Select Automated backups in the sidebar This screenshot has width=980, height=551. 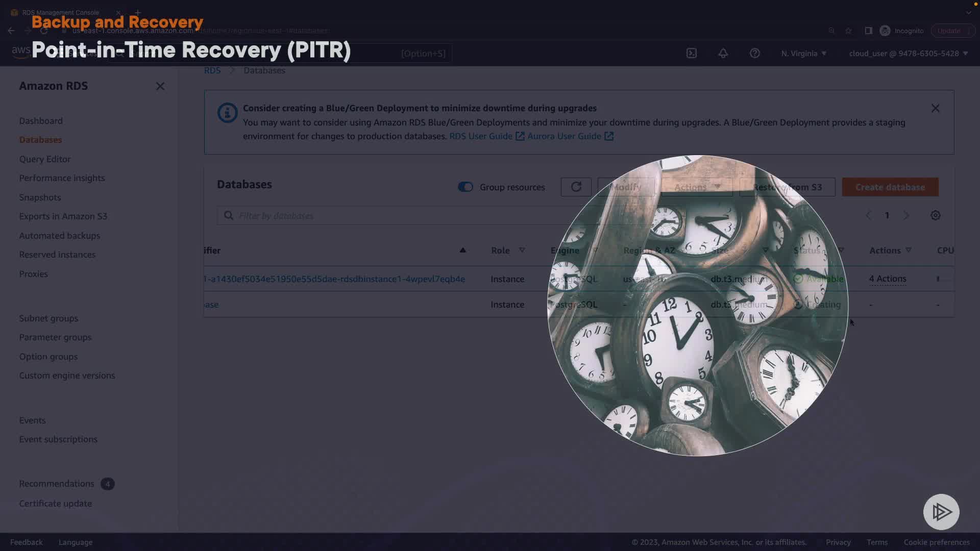[x=59, y=236]
